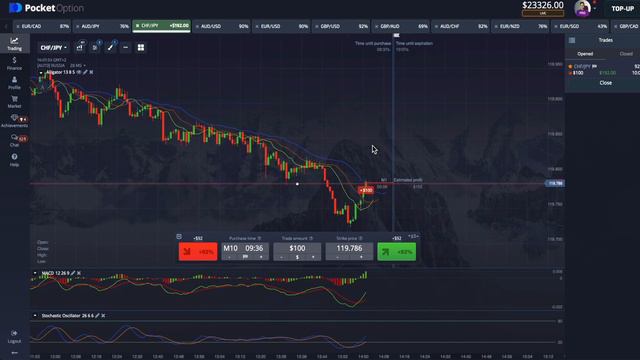640x360 pixels.
Task: Edit MACD indicator with pencil icon
Action: (73, 273)
